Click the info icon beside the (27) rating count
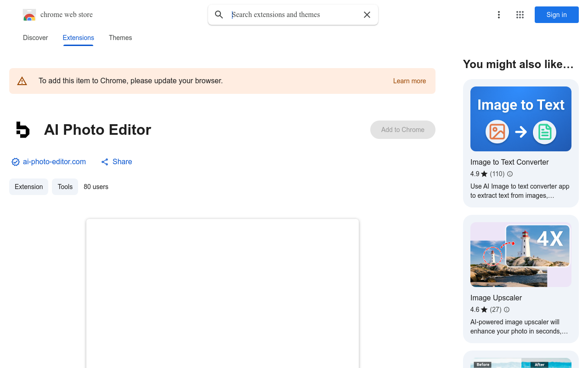The width and height of the screenshot is (588, 368). (507, 310)
